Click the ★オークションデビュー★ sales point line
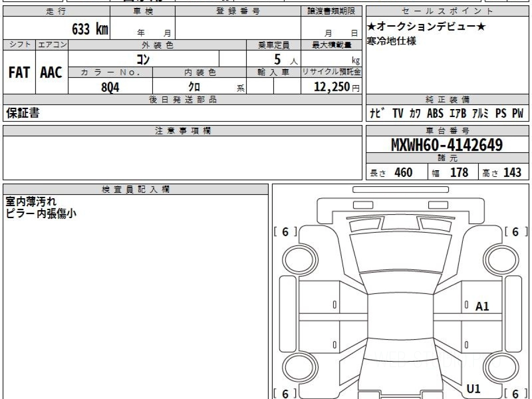 [x=426, y=27]
